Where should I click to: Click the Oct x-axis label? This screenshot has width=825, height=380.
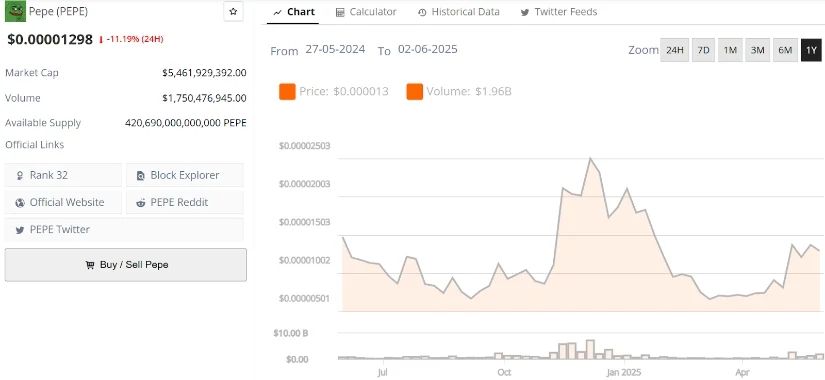pyautogui.click(x=505, y=373)
